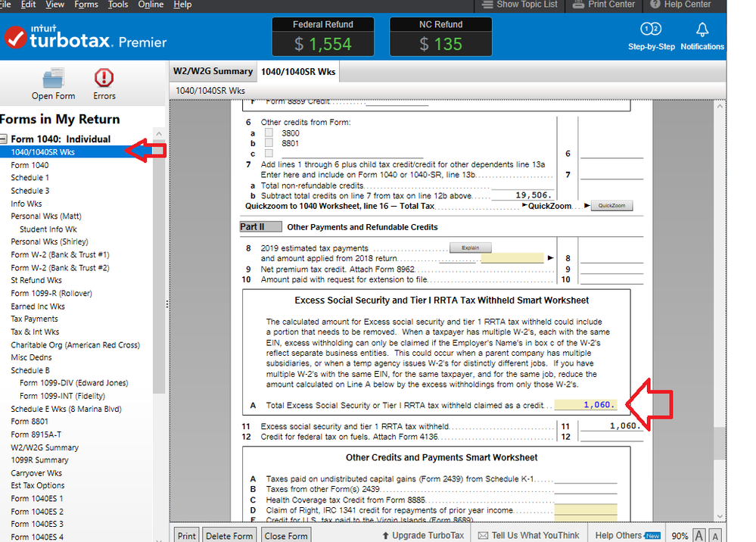Collapse the Form 1040: Individual tree
Viewport: 756px width, 542px height.
[4, 139]
